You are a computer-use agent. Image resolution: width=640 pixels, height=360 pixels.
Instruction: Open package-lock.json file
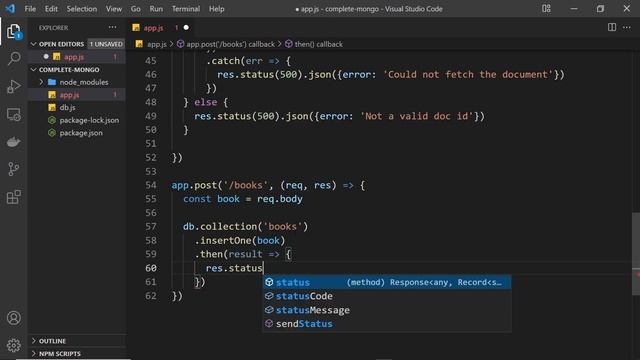coord(77,120)
